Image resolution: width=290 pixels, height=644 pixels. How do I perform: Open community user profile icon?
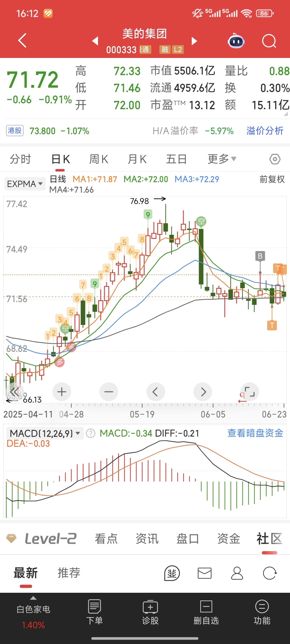click(237, 573)
